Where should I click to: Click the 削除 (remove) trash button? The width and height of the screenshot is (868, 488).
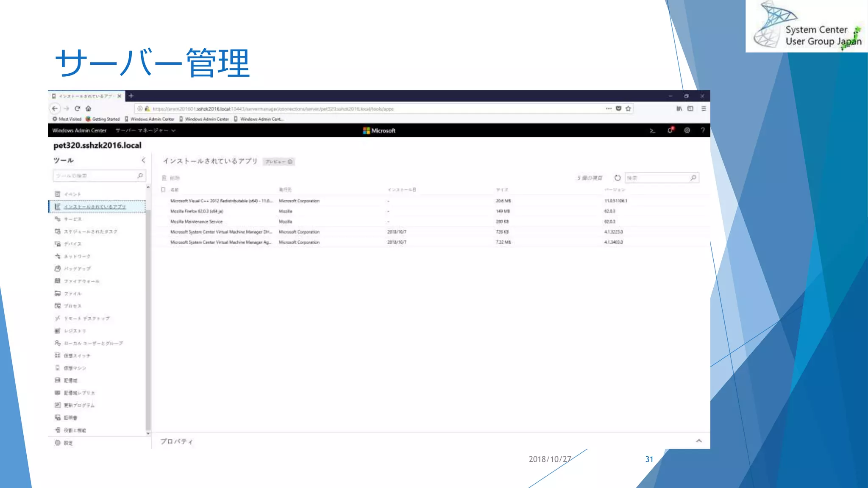170,178
